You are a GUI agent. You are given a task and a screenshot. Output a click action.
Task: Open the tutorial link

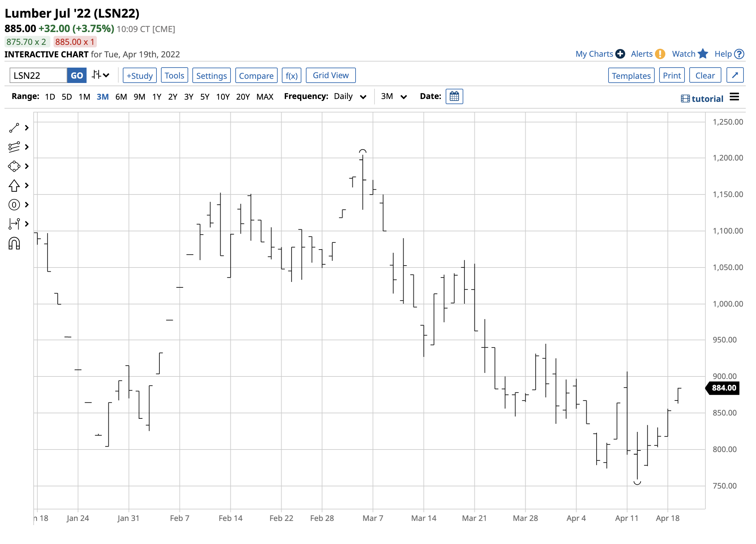click(702, 99)
